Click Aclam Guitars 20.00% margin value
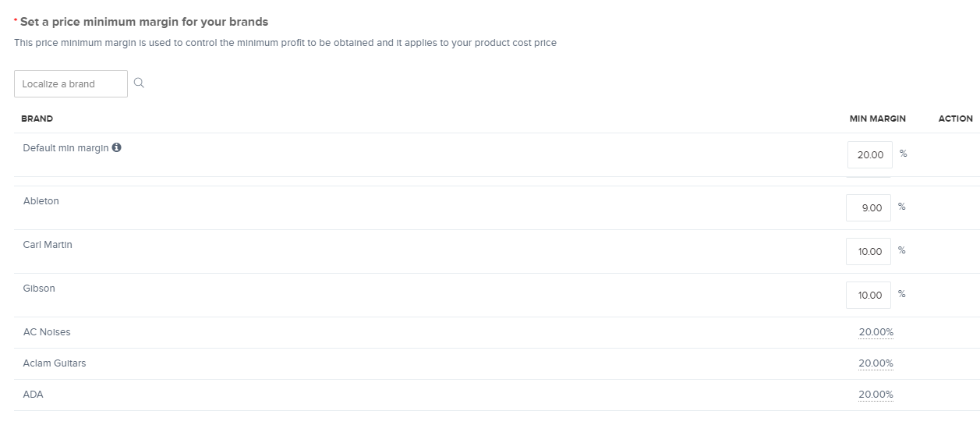980x425 pixels. [x=876, y=363]
